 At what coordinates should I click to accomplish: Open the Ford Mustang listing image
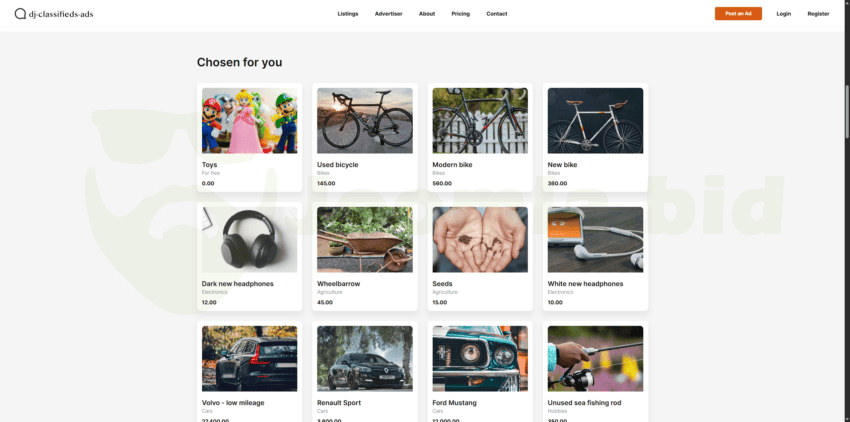480,359
